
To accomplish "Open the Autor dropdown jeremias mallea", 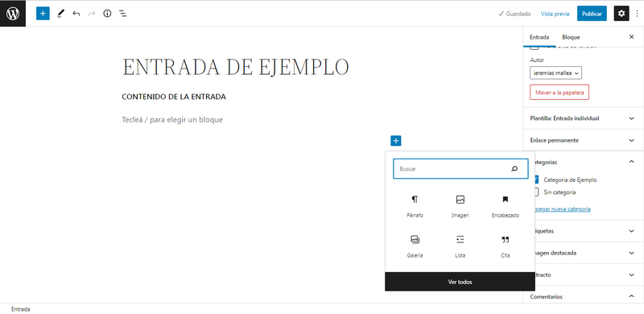I will (555, 72).
